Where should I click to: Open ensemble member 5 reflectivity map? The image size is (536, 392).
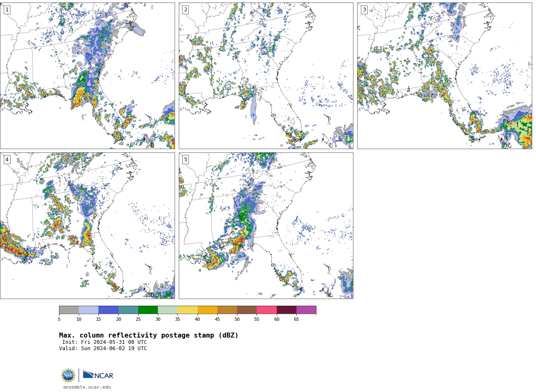click(266, 226)
